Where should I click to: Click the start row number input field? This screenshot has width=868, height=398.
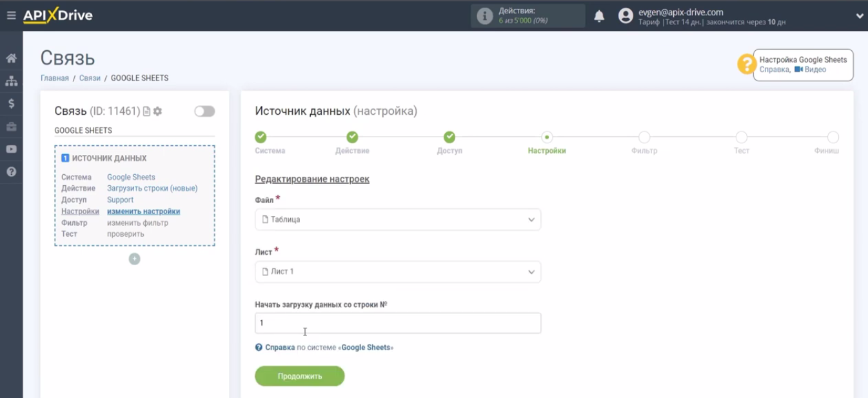(398, 323)
